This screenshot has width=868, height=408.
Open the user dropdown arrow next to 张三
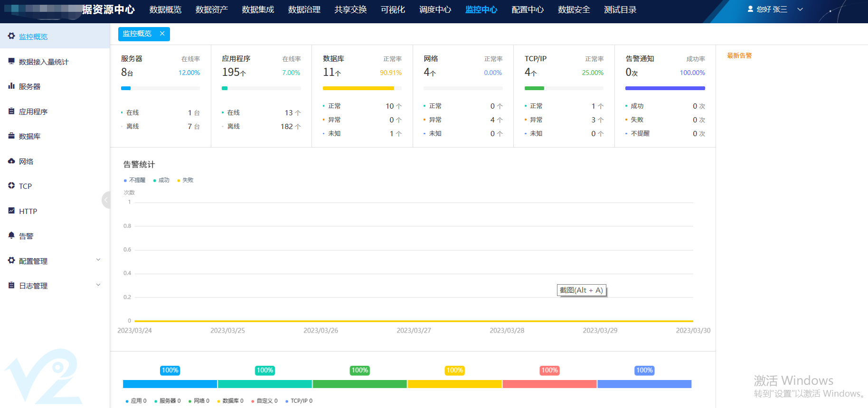coord(800,9)
